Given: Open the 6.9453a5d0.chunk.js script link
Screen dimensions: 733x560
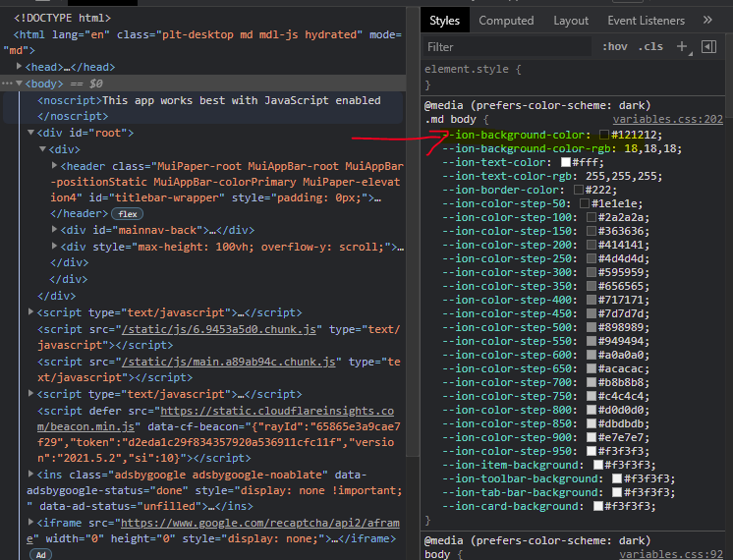Looking at the screenshot, I should pyautogui.click(x=219, y=329).
